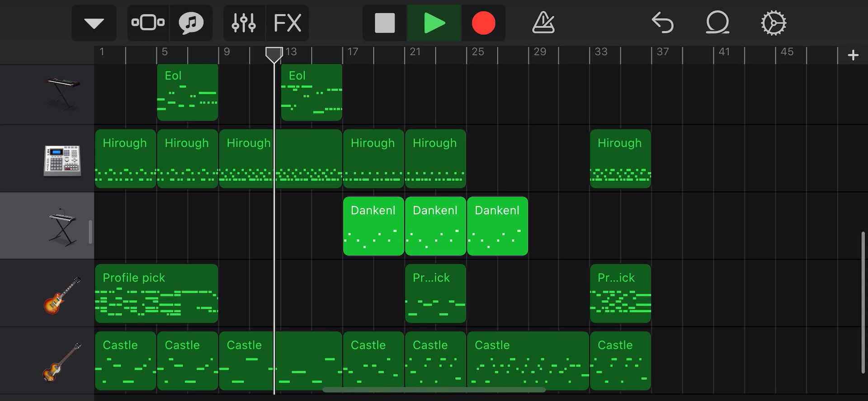Select the Hirough region at bar 21
Viewport: 868px width, 401px height.
(x=435, y=159)
